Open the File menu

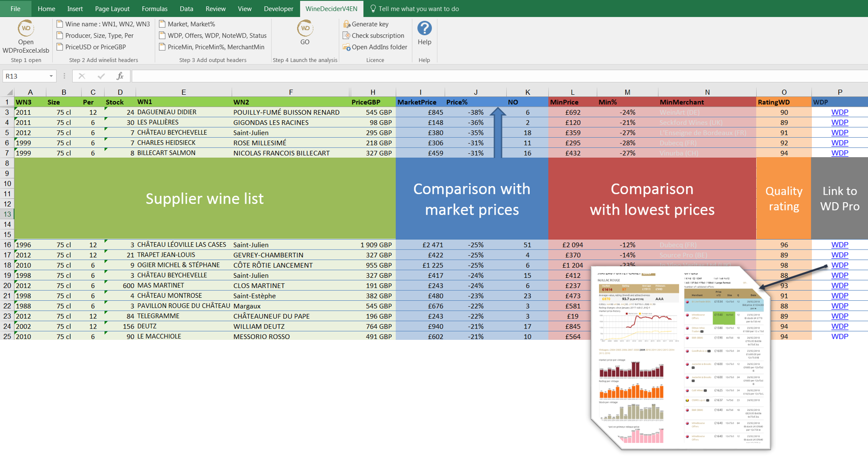[16, 9]
